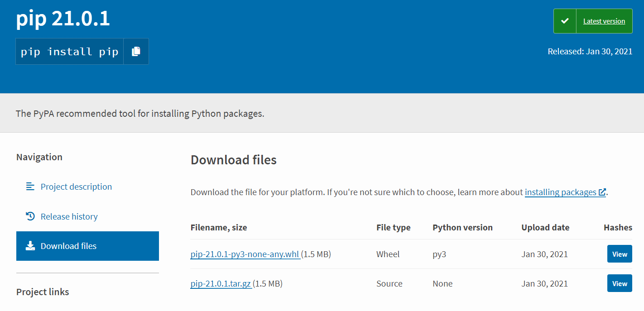Click the Project description list icon
This screenshot has width=644, height=311.
(30, 187)
